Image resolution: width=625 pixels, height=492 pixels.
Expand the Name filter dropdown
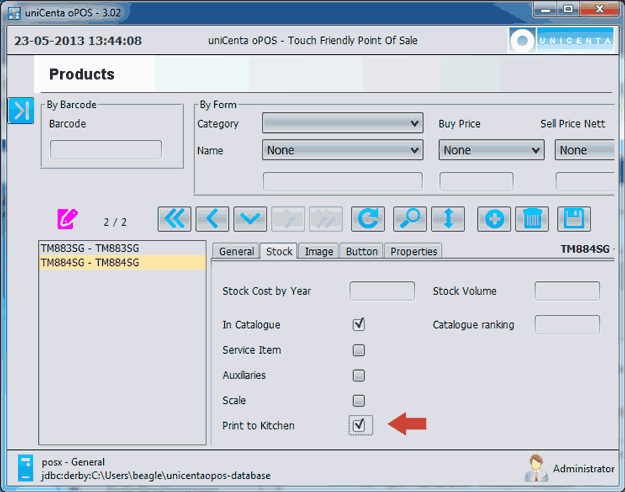pos(342,150)
